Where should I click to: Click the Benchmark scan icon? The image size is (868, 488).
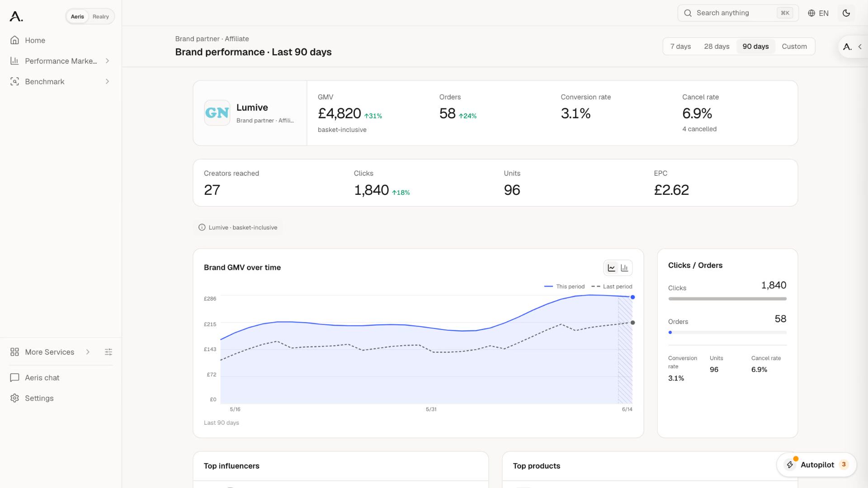pyautogui.click(x=14, y=82)
